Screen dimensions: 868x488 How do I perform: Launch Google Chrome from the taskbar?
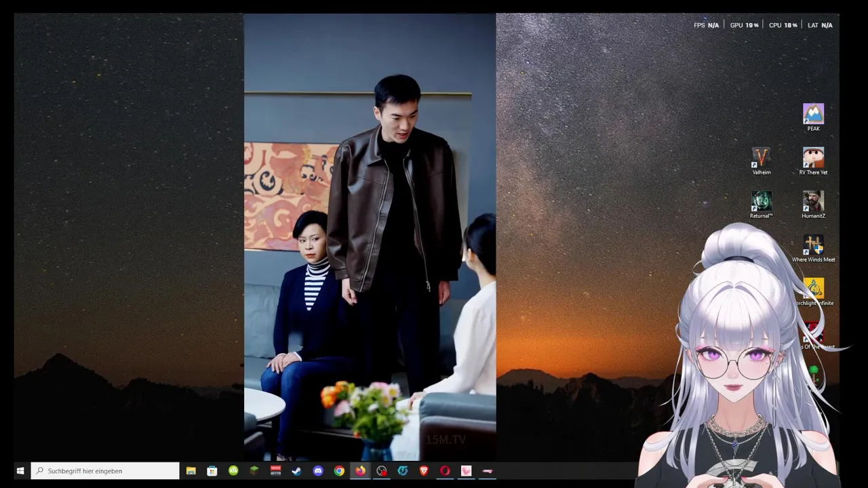pos(339,471)
